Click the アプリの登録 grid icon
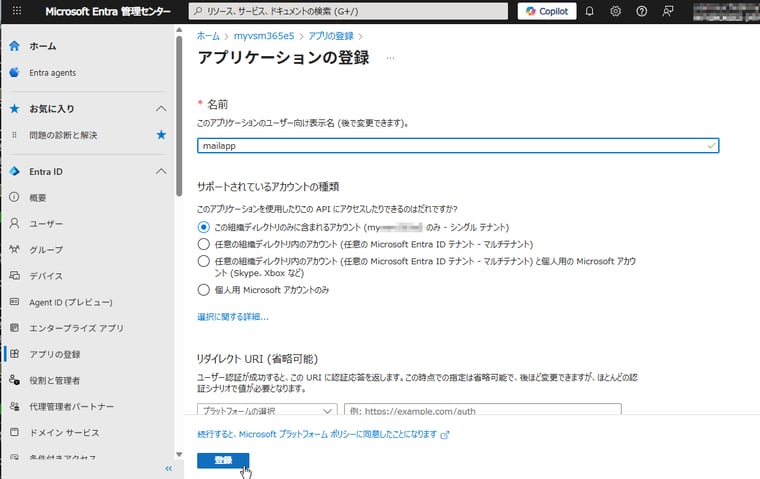760x479 pixels. [15, 354]
